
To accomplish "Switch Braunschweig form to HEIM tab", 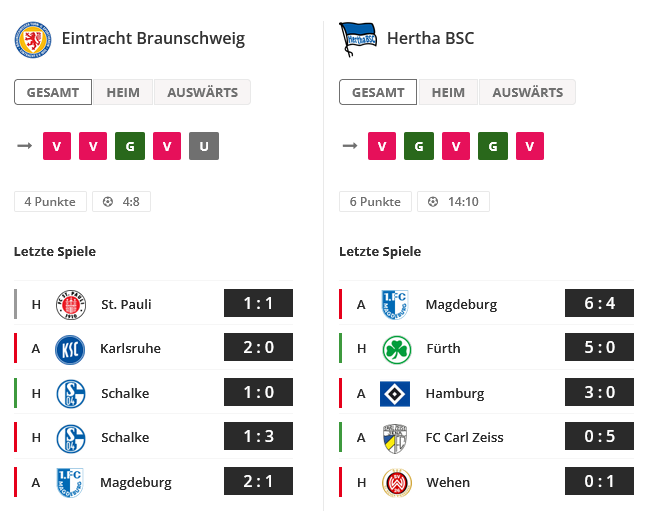I will 123,92.
